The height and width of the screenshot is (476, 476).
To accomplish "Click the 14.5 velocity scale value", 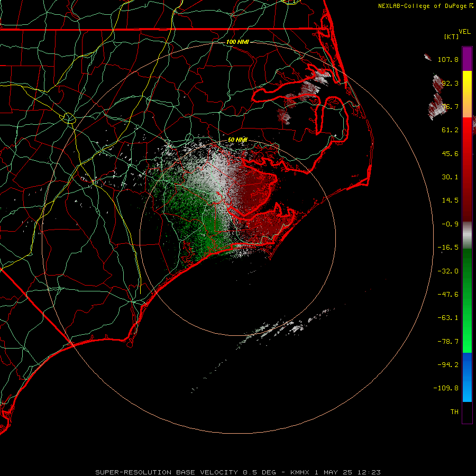I will 450,200.
